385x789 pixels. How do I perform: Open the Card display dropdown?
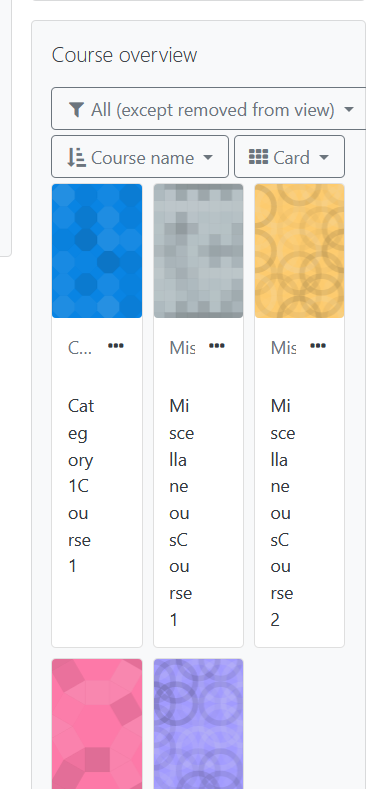coord(289,156)
